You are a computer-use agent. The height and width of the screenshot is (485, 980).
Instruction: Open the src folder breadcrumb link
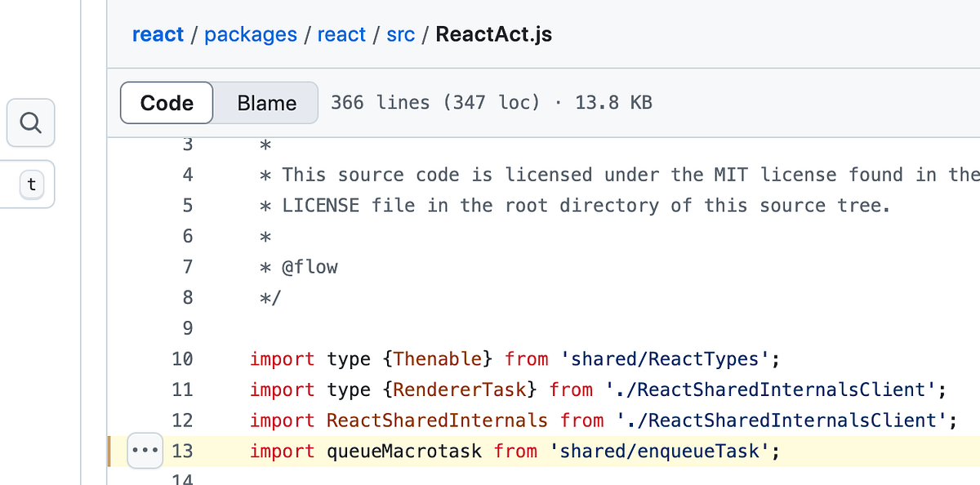(400, 34)
